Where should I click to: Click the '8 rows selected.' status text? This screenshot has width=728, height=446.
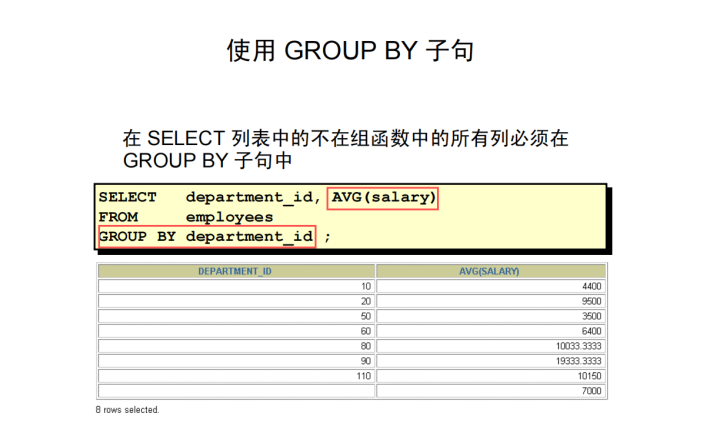coord(127,410)
